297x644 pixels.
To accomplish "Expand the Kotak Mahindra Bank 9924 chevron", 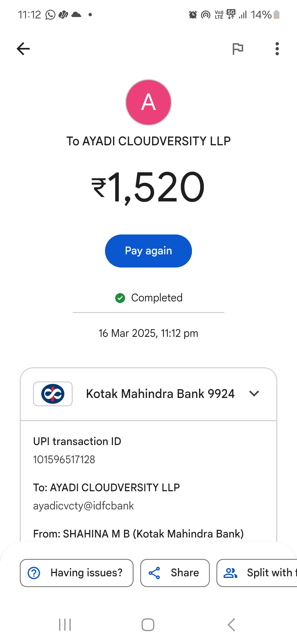I will coord(254,394).
